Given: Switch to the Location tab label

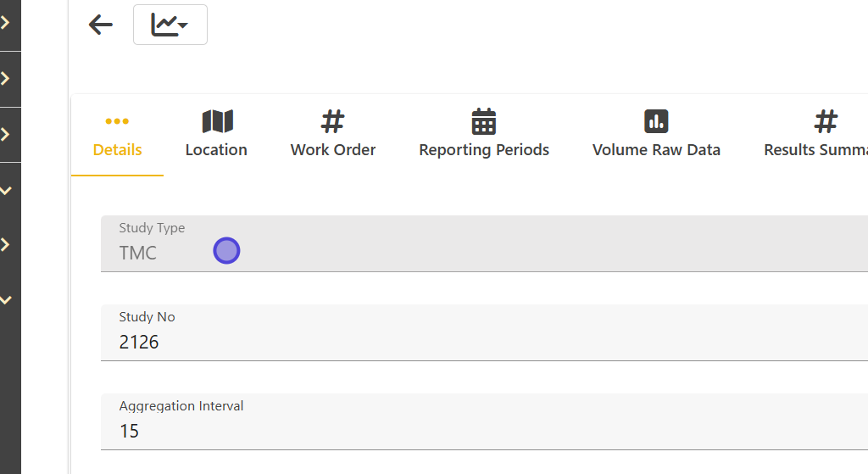Looking at the screenshot, I should pos(216,150).
